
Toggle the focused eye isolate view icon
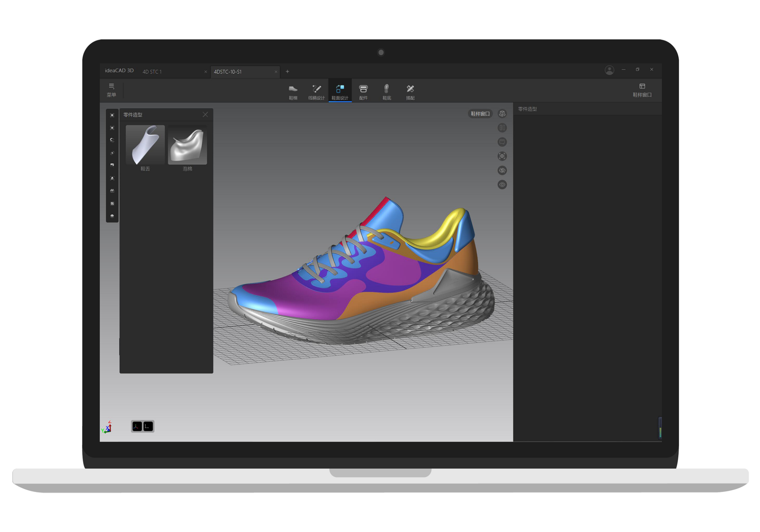pos(502,156)
